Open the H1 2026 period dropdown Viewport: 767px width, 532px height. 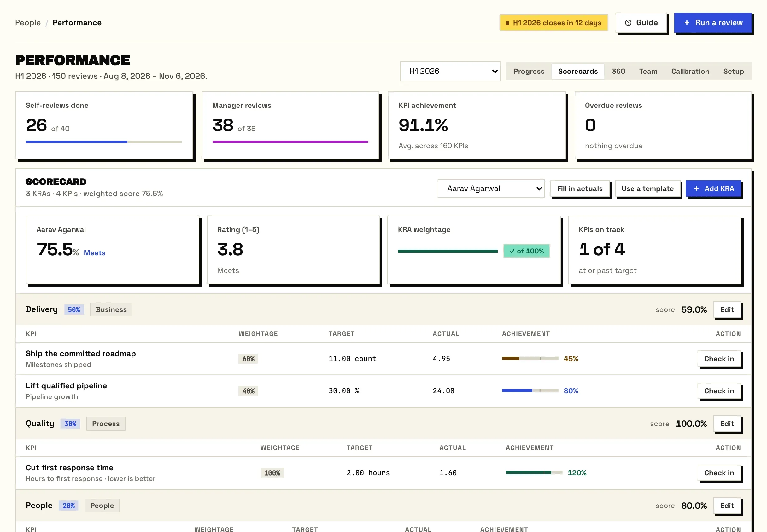click(450, 71)
